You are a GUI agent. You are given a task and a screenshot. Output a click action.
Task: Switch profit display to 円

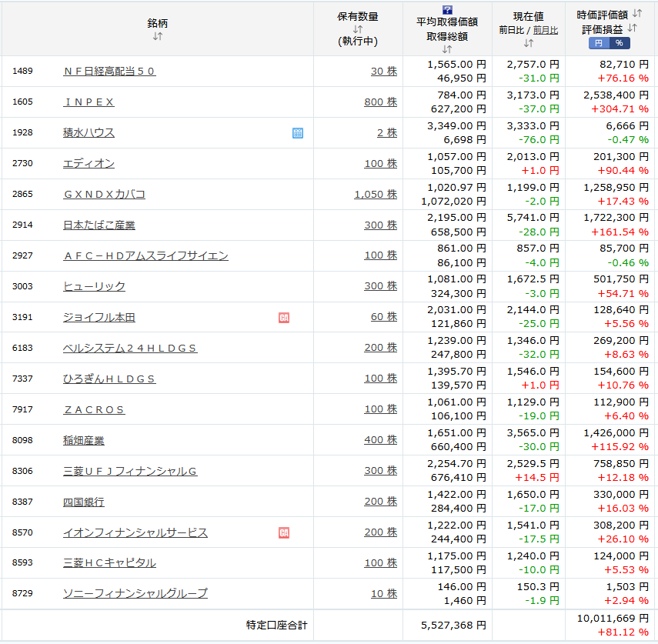point(599,43)
